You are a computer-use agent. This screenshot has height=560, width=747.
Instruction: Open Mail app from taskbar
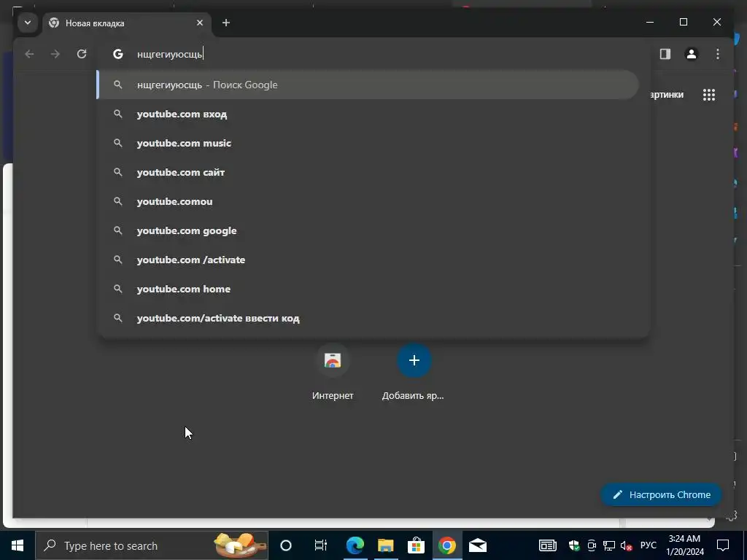pos(477,545)
